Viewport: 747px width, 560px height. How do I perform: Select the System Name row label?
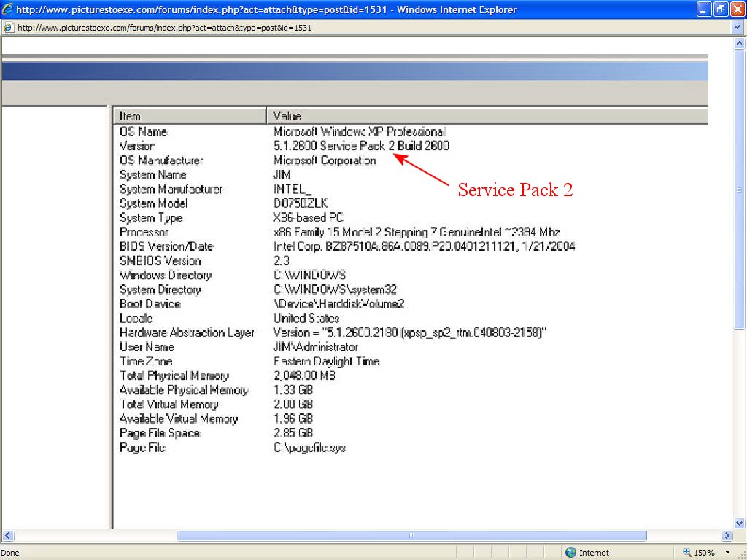pos(152,175)
